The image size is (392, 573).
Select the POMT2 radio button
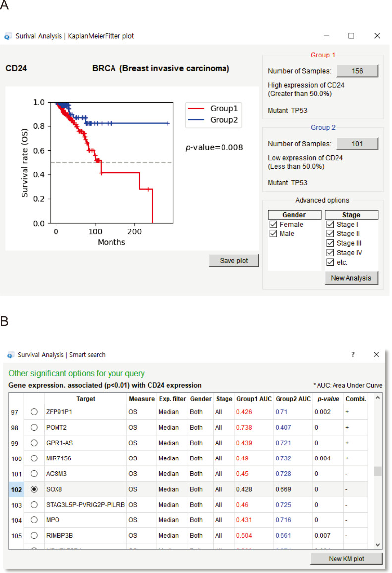(x=34, y=427)
